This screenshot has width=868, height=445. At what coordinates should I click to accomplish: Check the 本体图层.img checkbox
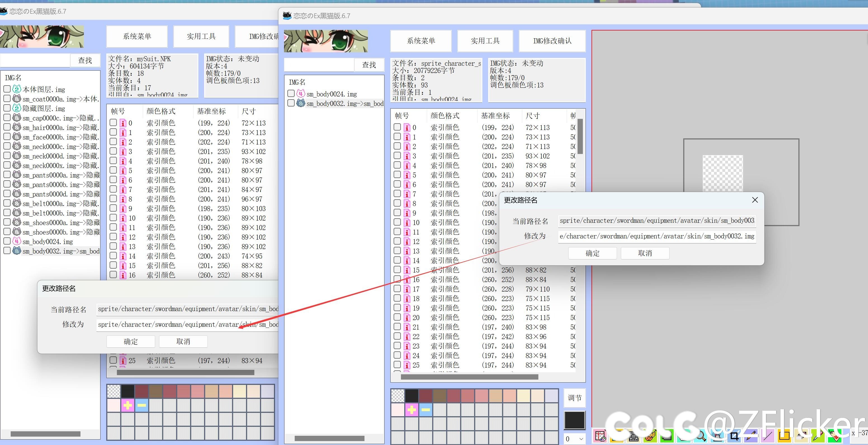point(7,89)
